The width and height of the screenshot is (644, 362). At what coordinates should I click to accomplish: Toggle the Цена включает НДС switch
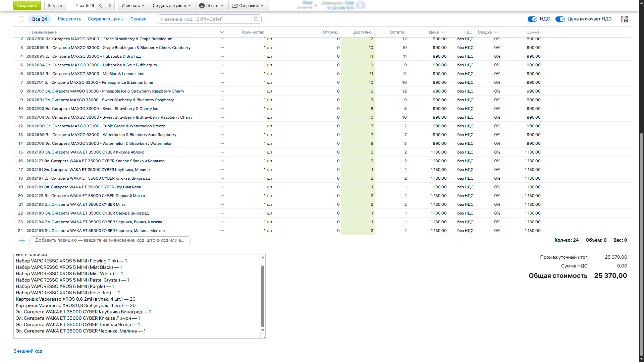[x=560, y=19]
